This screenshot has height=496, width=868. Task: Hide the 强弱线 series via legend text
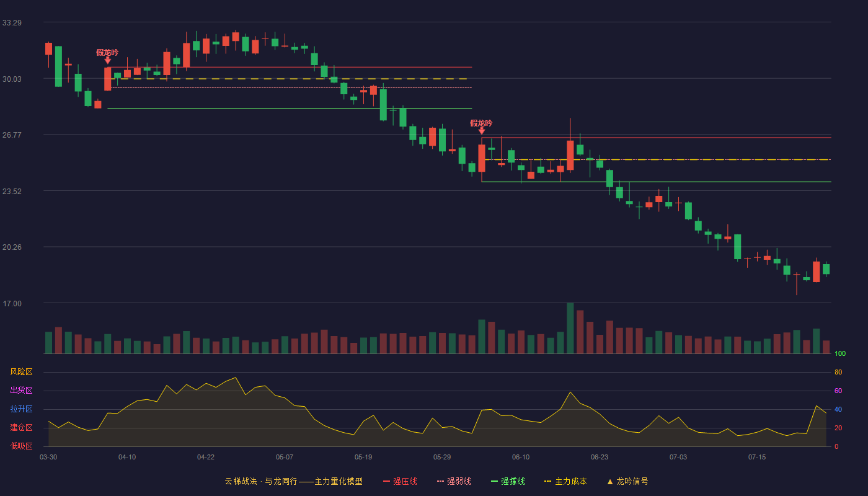[459, 481]
